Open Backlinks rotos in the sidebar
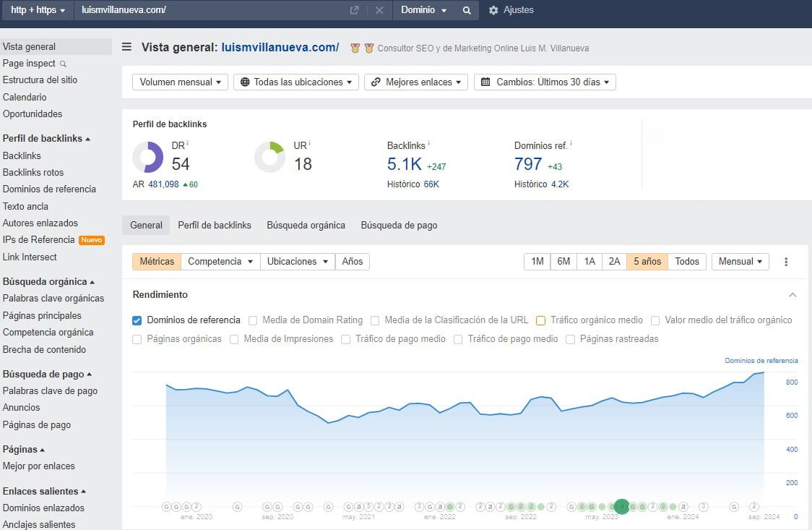 (x=33, y=173)
